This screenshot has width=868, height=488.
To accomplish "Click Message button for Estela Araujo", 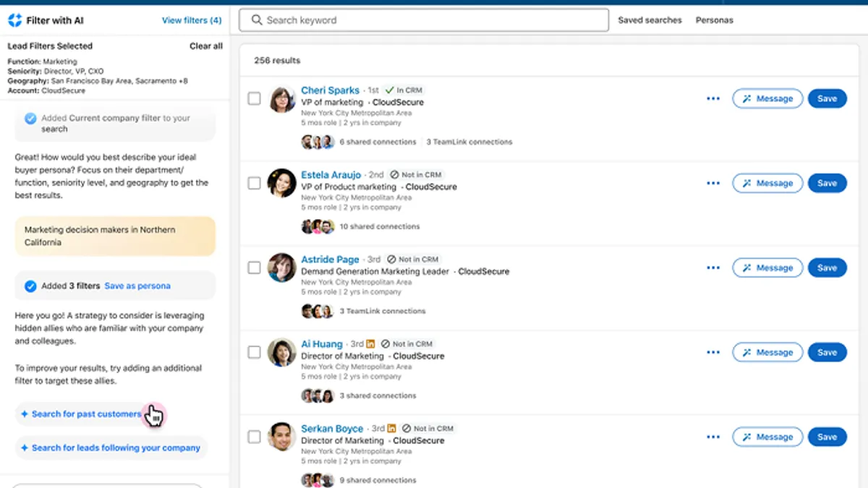I will point(767,184).
